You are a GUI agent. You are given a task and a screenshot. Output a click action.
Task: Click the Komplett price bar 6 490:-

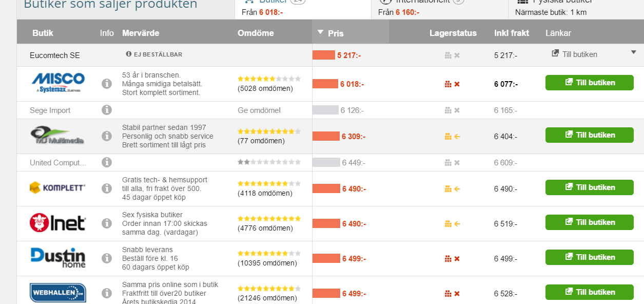(327, 188)
